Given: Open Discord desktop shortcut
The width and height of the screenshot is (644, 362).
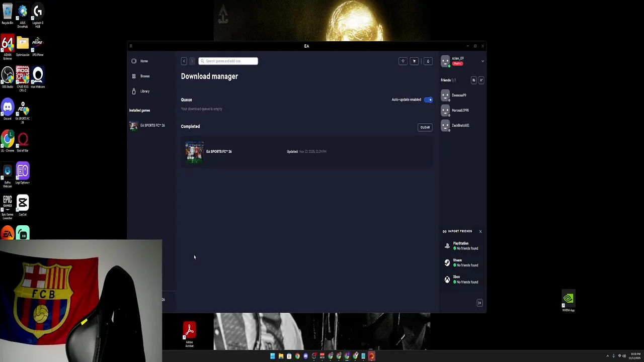Looking at the screenshot, I should click(8, 110).
